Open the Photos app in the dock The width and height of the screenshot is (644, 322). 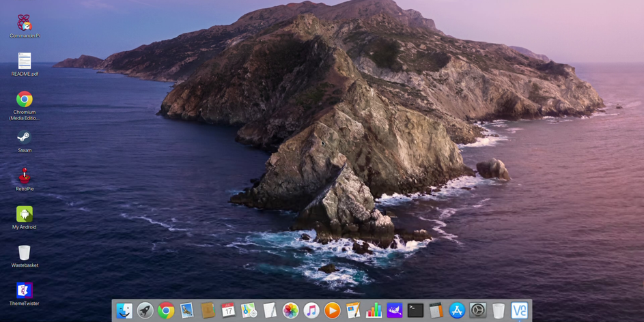tap(291, 310)
